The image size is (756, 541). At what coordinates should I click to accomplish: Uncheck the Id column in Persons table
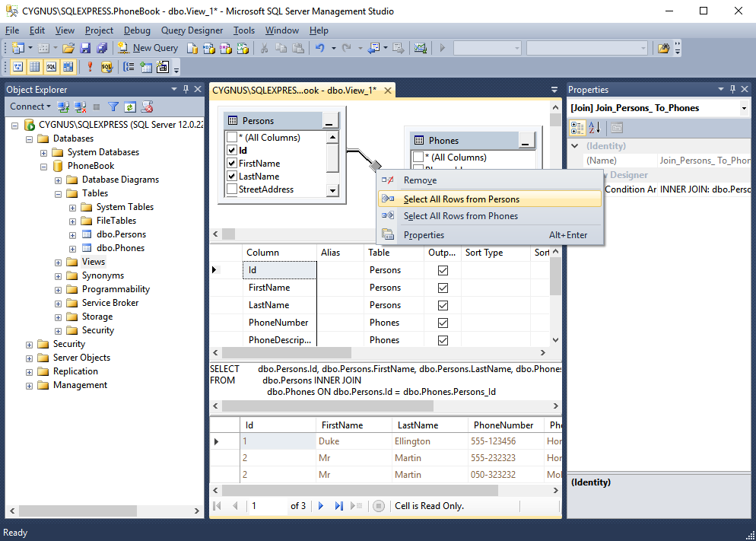point(232,151)
